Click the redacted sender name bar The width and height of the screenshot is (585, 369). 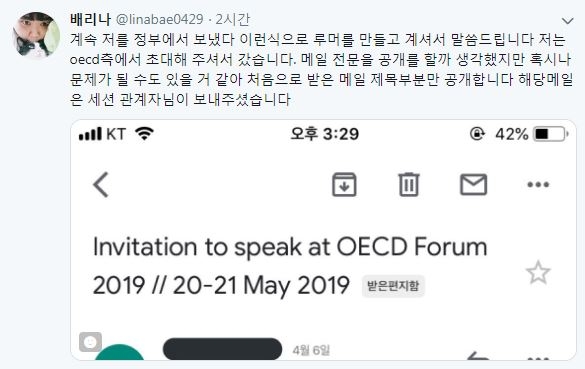[x=222, y=349]
